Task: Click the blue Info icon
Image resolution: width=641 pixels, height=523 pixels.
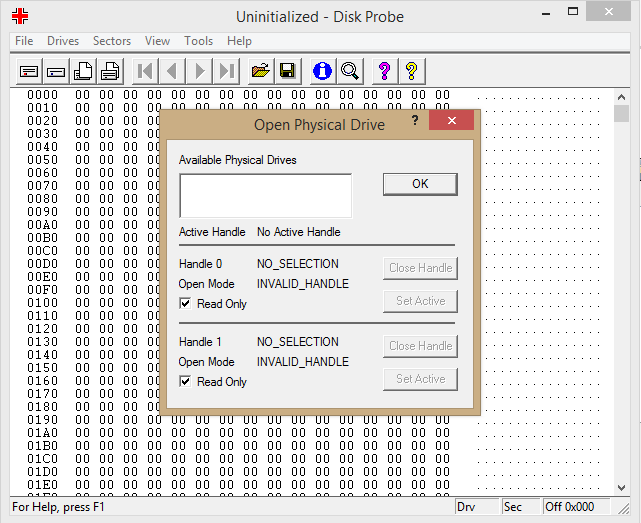Action: click(323, 72)
